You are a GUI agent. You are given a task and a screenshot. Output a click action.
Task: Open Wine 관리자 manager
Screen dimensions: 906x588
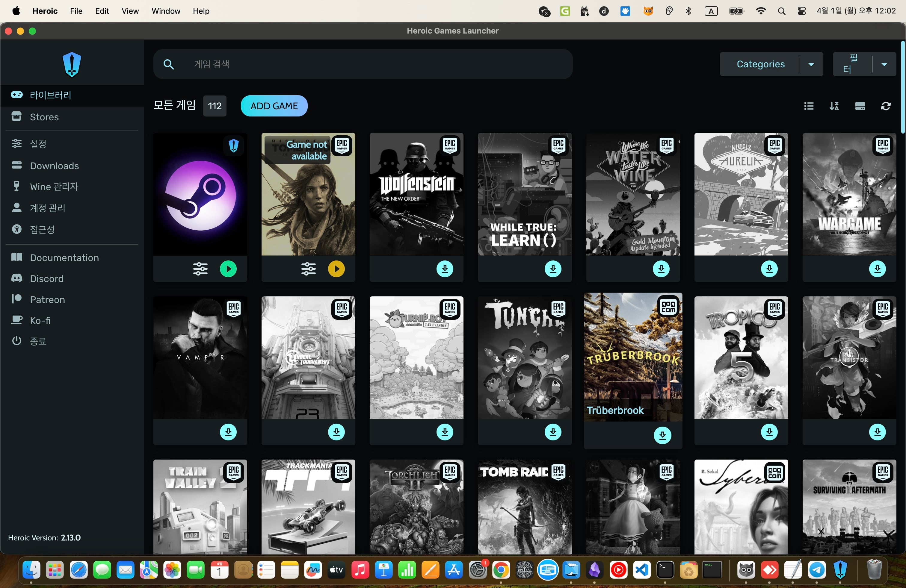tap(72, 186)
